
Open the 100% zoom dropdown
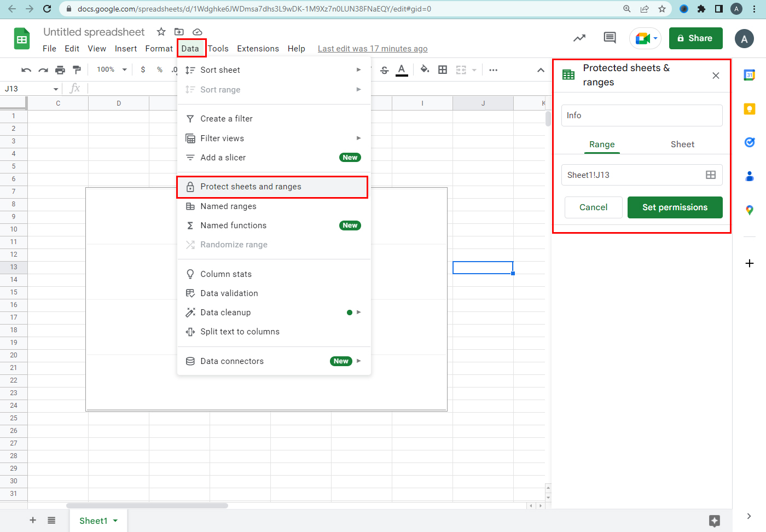point(112,70)
